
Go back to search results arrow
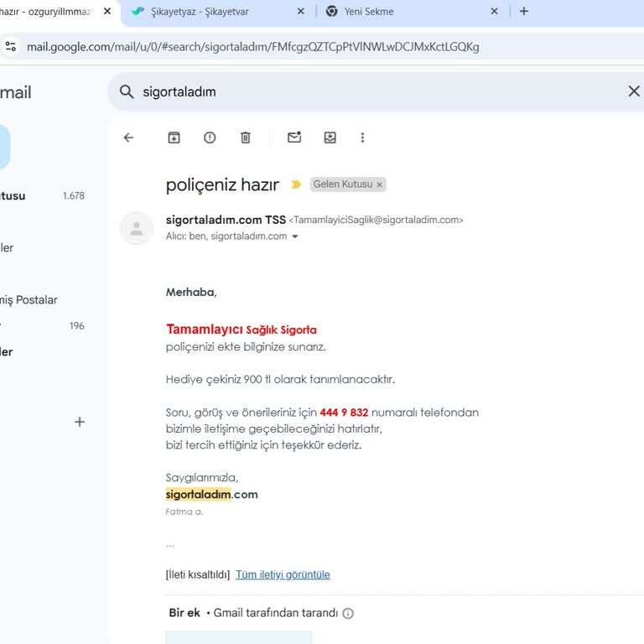pyautogui.click(x=128, y=138)
